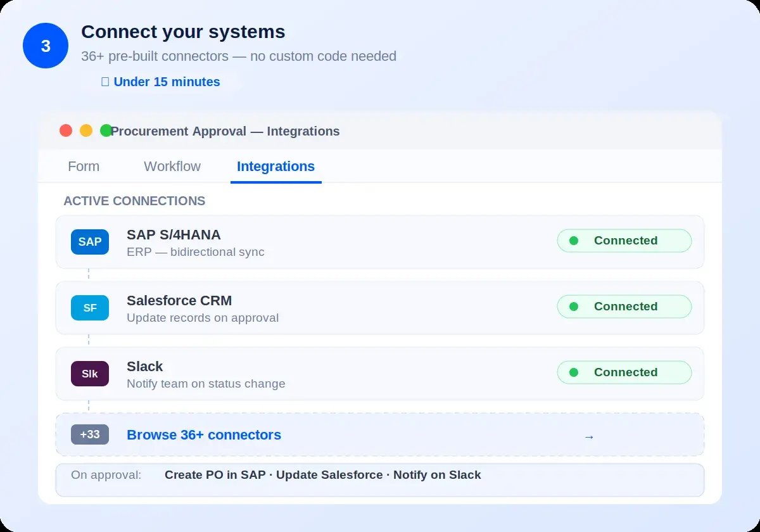Open the Form tab
Screen dimensions: 760x532
pyautogui.click(x=83, y=166)
